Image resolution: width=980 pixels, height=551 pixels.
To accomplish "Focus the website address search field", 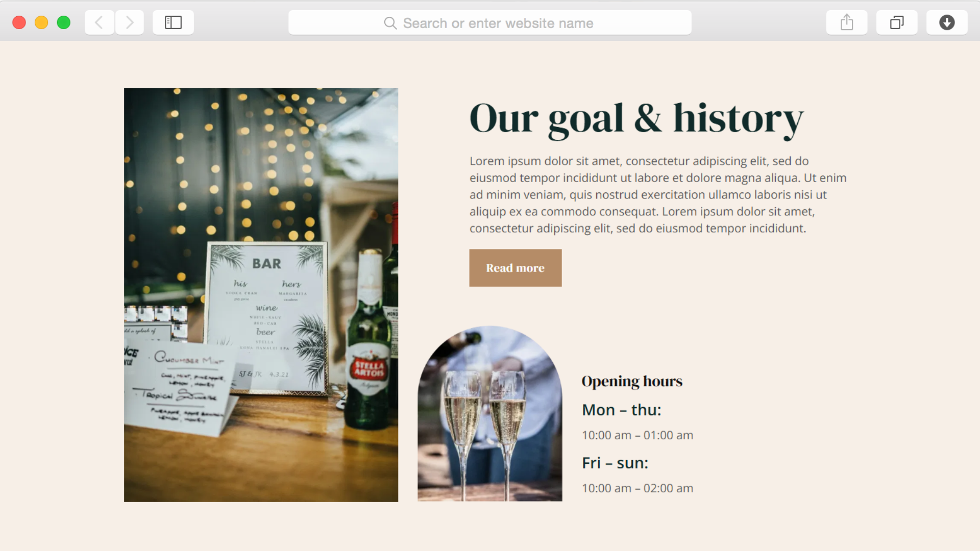I will 490,22.
